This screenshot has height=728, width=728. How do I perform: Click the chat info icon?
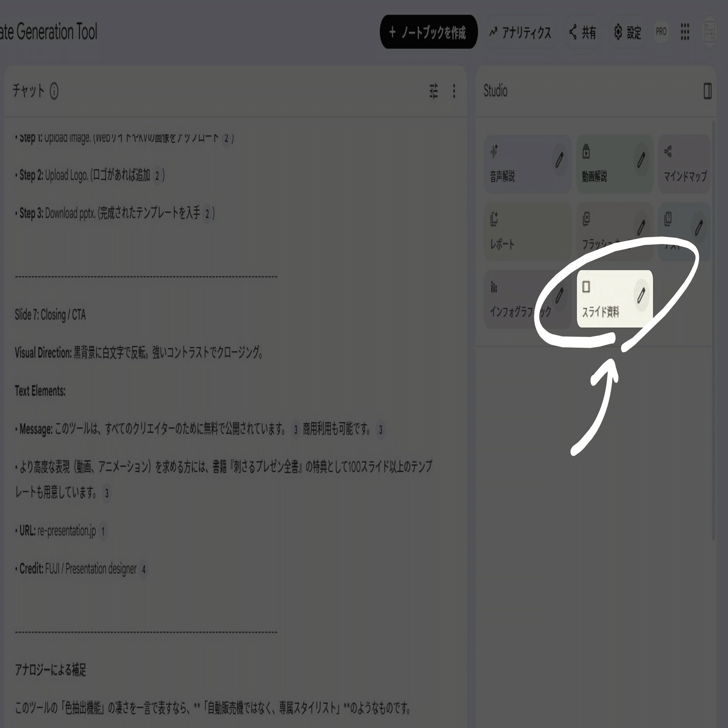54,91
